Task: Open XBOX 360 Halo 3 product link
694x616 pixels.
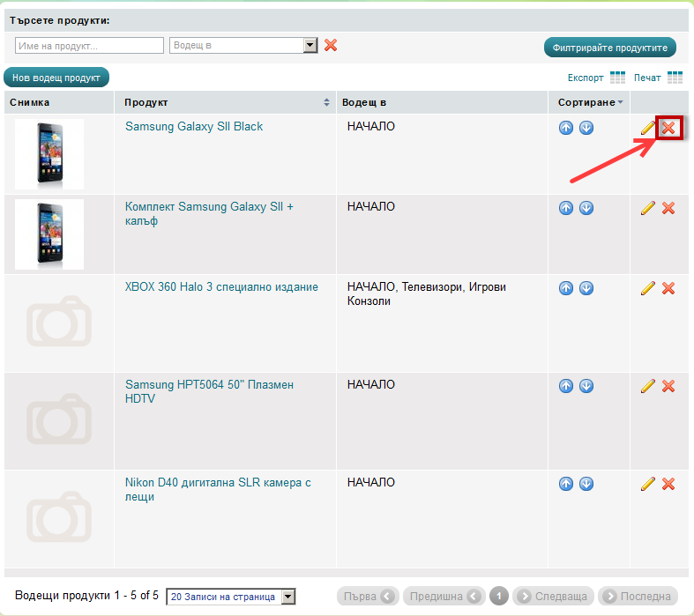Action: [221, 287]
